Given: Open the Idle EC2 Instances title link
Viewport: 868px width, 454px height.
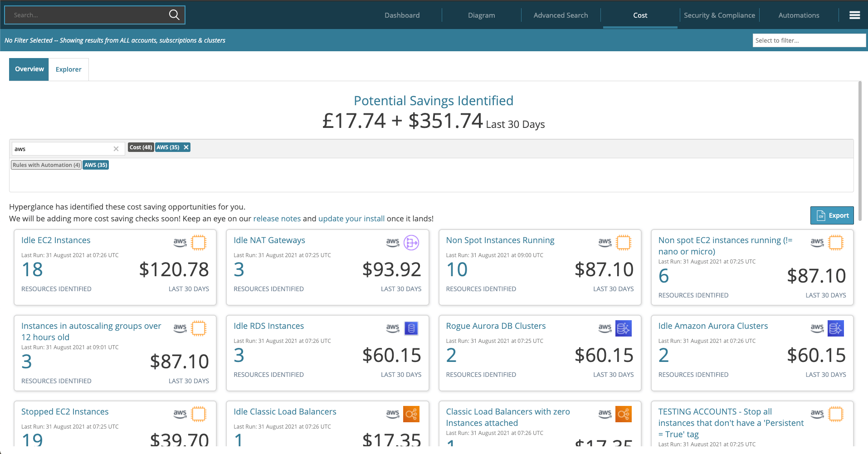Looking at the screenshot, I should click(x=56, y=240).
